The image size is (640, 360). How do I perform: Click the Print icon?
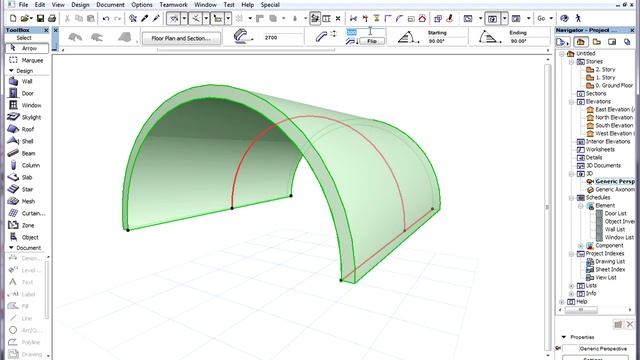click(52, 18)
